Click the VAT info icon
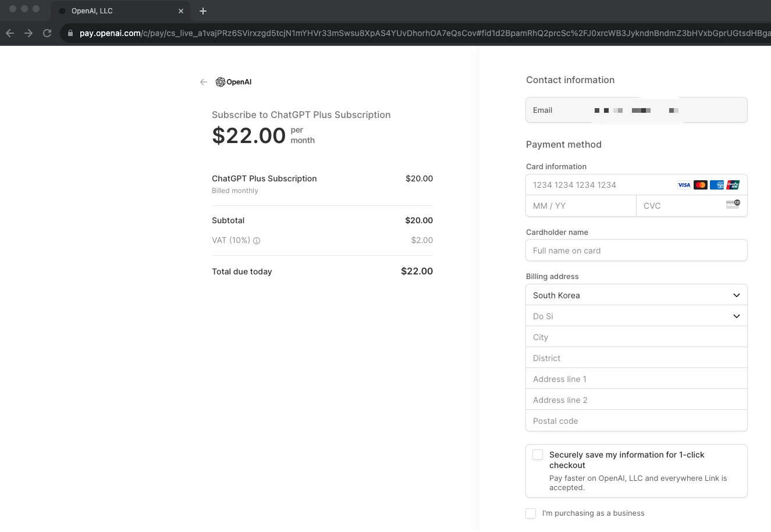 pyautogui.click(x=257, y=241)
